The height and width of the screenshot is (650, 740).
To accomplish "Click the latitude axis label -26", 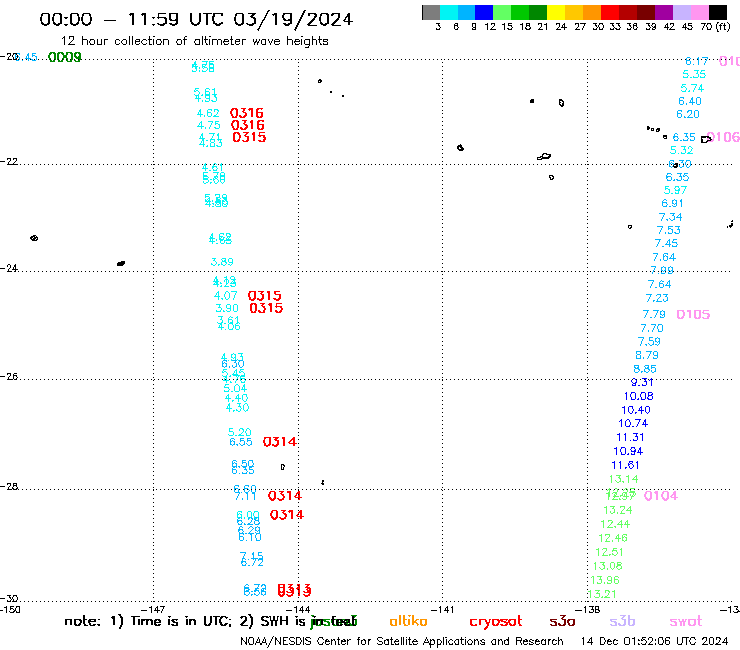I will 9,377.
